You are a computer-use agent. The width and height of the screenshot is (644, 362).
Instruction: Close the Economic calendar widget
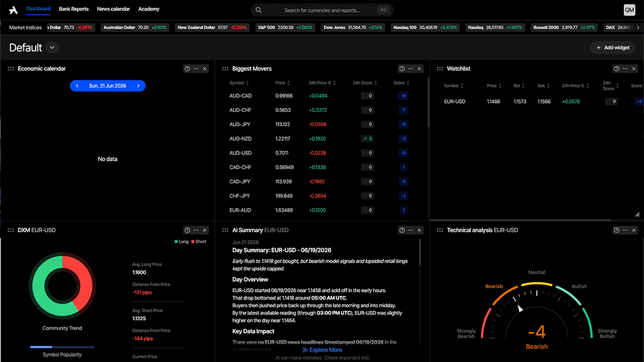point(205,68)
